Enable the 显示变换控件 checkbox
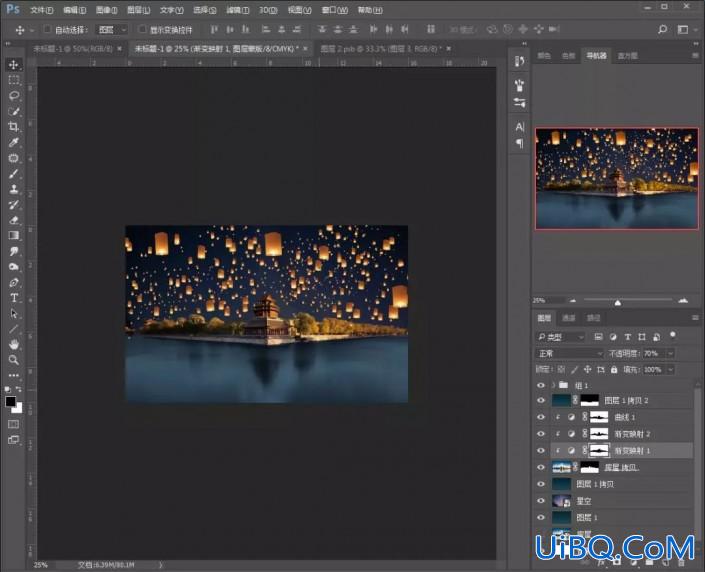Image resolution: width=705 pixels, height=572 pixels. pyautogui.click(x=142, y=29)
